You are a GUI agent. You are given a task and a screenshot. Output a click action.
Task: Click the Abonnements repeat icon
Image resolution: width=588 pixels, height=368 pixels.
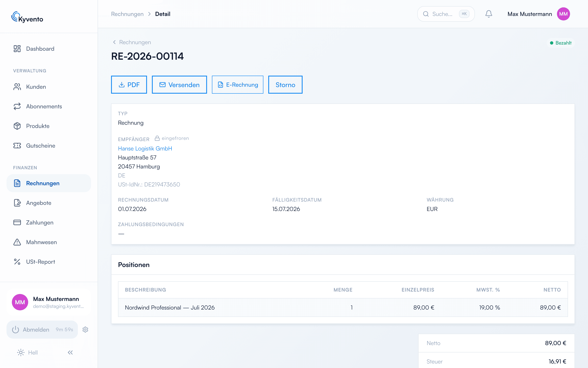[x=17, y=106]
